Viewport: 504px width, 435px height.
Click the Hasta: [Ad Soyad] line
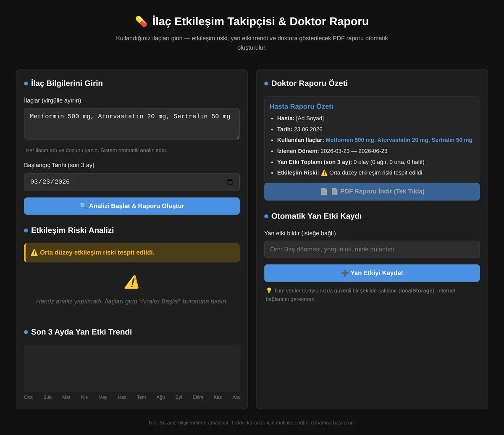[x=300, y=118]
